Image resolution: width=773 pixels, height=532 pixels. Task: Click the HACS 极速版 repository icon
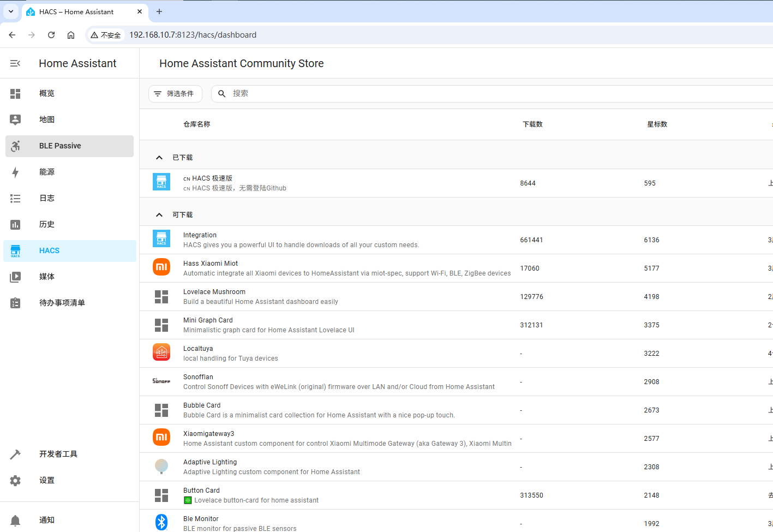point(161,182)
